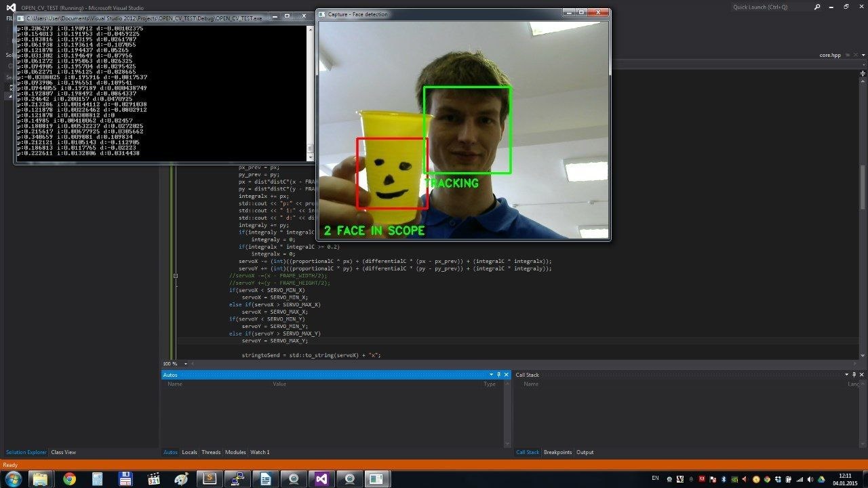Open the clock showing 12:11
This screenshot has height=488, width=868.
point(845,479)
